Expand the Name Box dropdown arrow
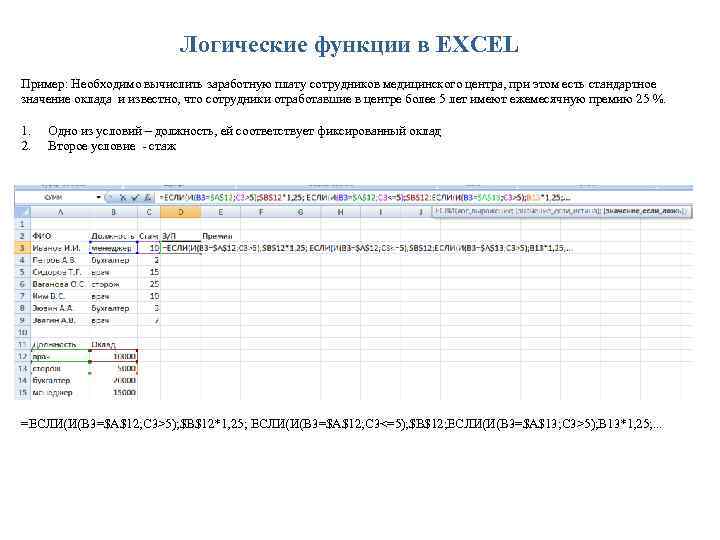The width and height of the screenshot is (720, 540). [x=98, y=197]
